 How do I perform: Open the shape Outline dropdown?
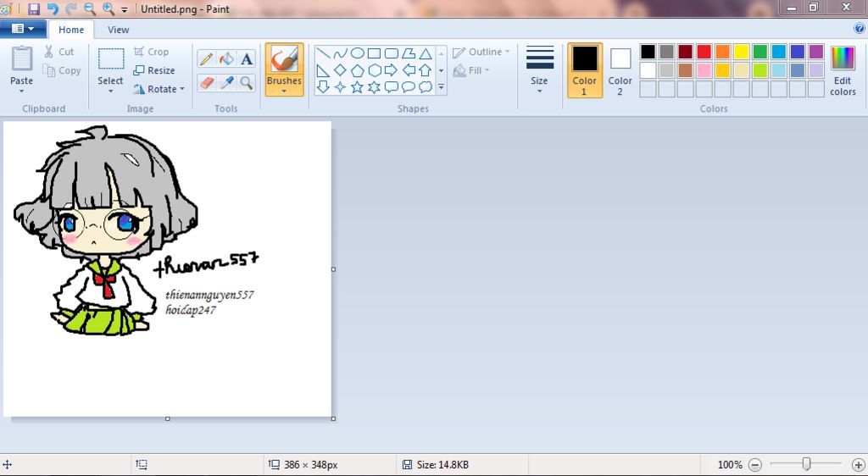click(481, 52)
